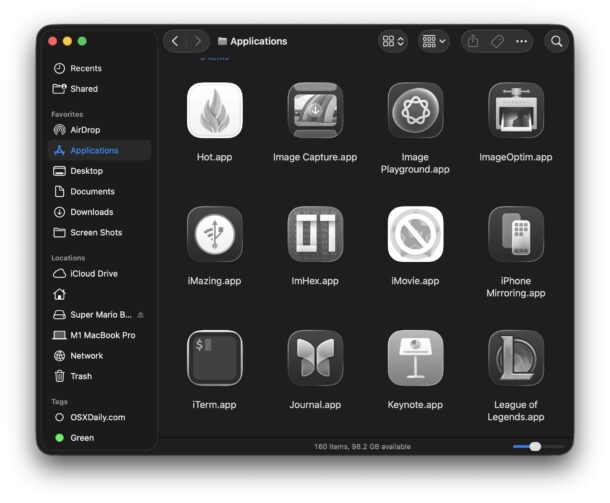Select the Green tag

point(99,438)
